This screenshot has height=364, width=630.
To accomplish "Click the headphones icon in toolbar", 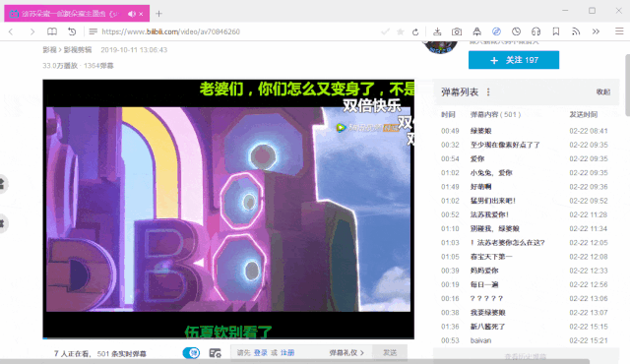I will 535,31.
